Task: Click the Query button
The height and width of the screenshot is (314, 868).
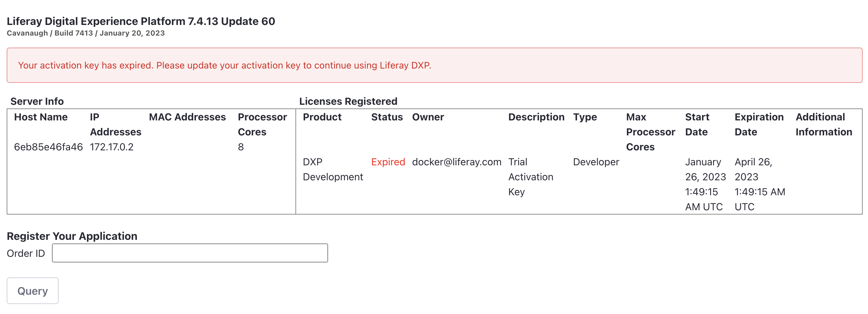Action: [x=33, y=291]
